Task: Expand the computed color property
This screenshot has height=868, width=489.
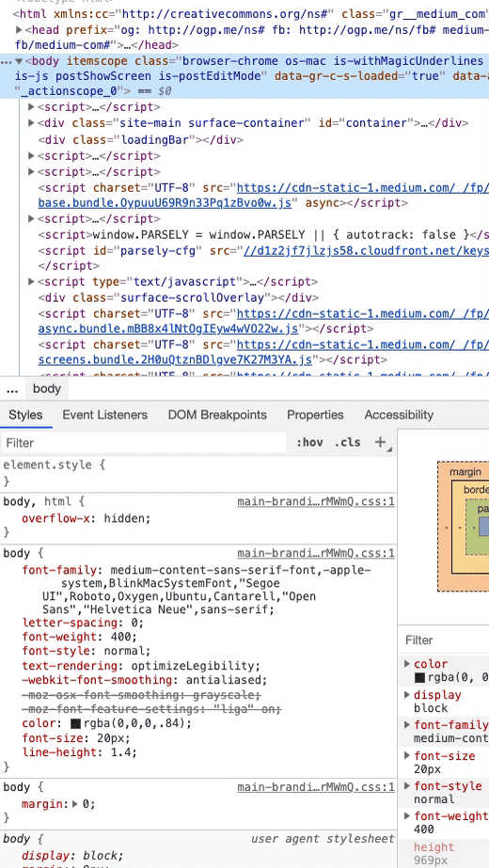Action: [407, 664]
